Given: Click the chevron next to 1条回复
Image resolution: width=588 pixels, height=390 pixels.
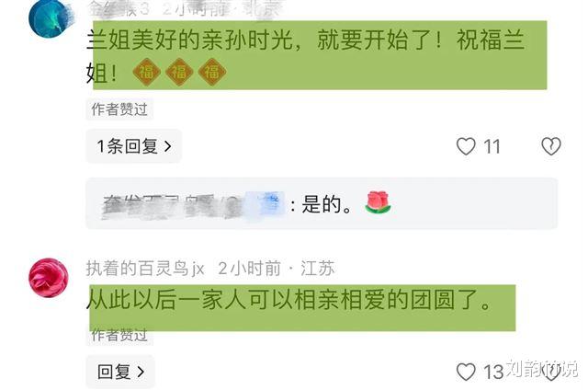Looking at the screenshot, I should [168, 146].
